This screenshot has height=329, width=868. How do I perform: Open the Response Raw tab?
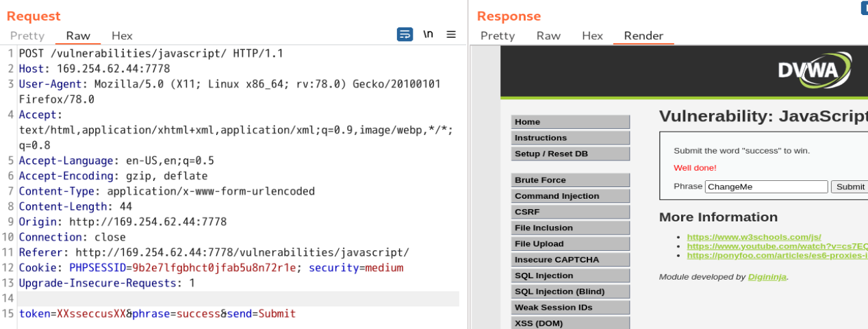tap(548, 36)
